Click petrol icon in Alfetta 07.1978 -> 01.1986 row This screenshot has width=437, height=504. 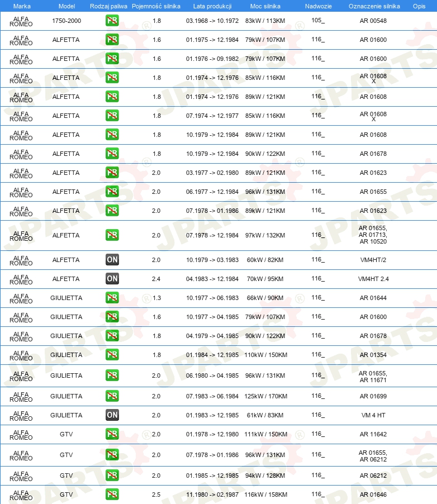112,211
